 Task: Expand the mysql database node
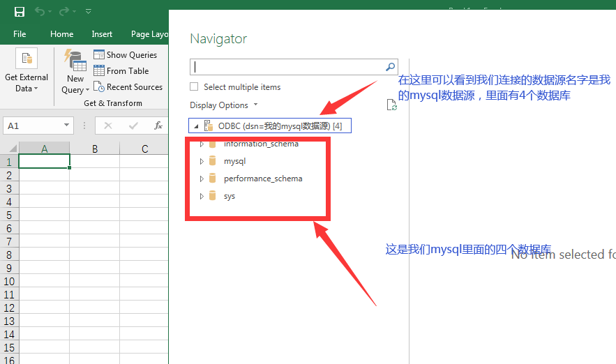coord(202,161)
